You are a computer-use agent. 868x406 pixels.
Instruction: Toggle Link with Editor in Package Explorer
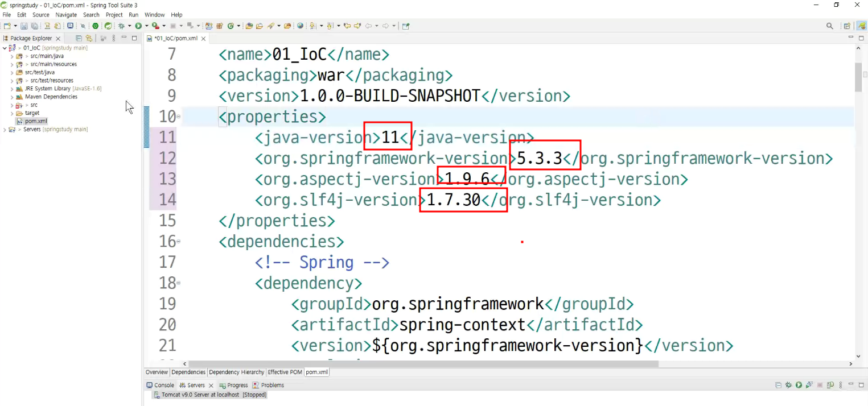coord(89,38)
